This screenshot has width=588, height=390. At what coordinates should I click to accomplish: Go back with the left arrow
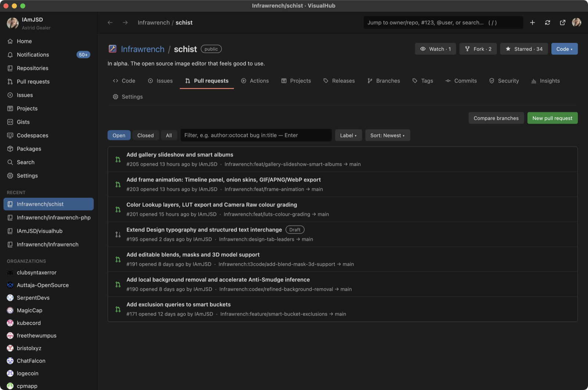(110, 22)
